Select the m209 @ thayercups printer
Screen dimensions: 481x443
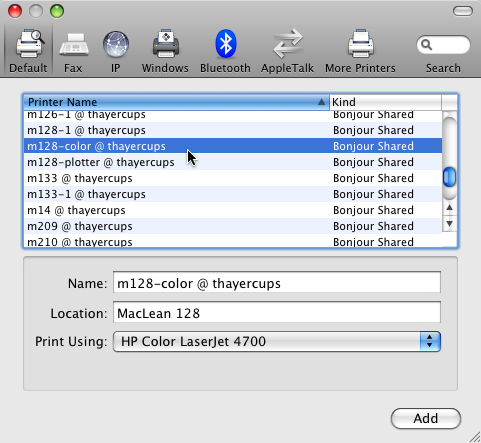[233, 226]
